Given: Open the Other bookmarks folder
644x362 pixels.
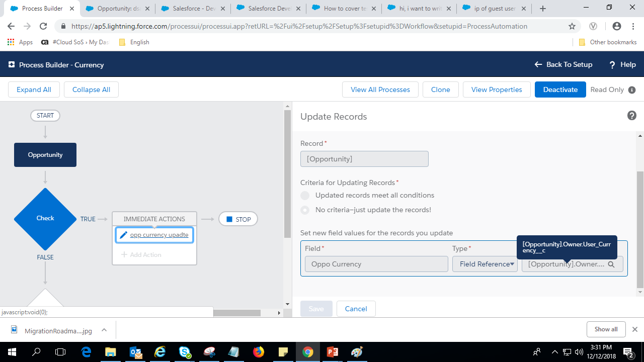Looking at the screenshot, I should coord(608,42).
